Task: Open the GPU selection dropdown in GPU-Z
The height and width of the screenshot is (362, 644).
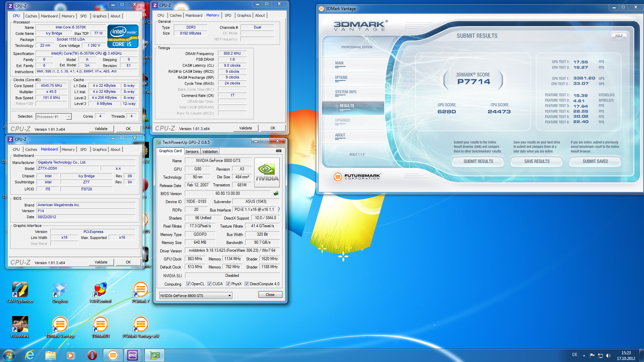Action: coord(196,296)
